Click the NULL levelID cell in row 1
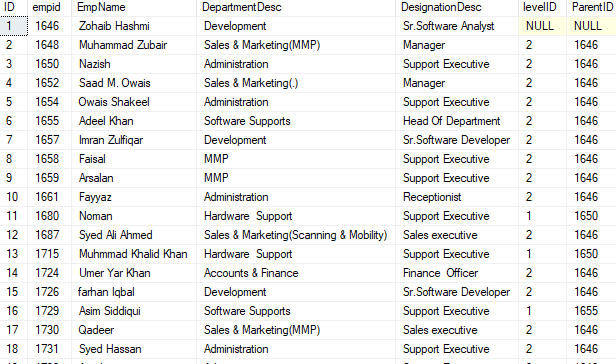The height and width of the screenshot is (364, 616). pyautogui.click(x=543, y=26)
